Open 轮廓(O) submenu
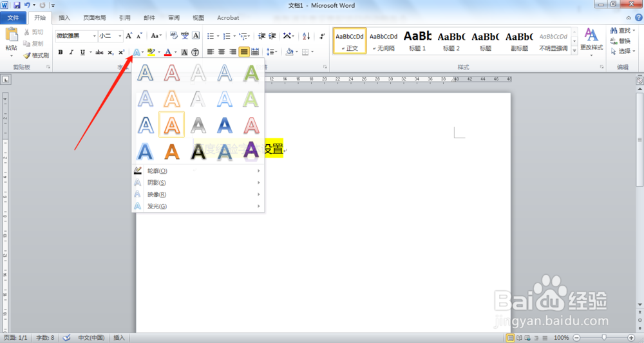Image resolution: width=644 pixels, height=343 pixels. click(x=198, y=171)
